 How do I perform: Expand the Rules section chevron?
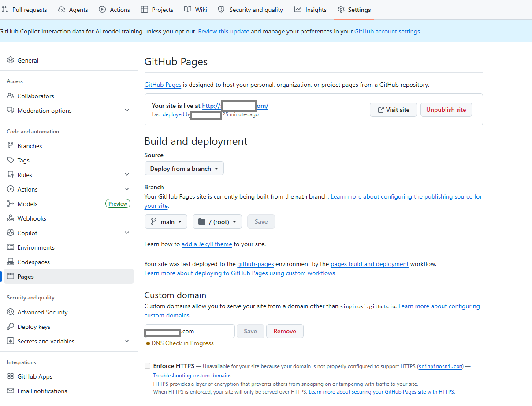click(x=127, y=175)
